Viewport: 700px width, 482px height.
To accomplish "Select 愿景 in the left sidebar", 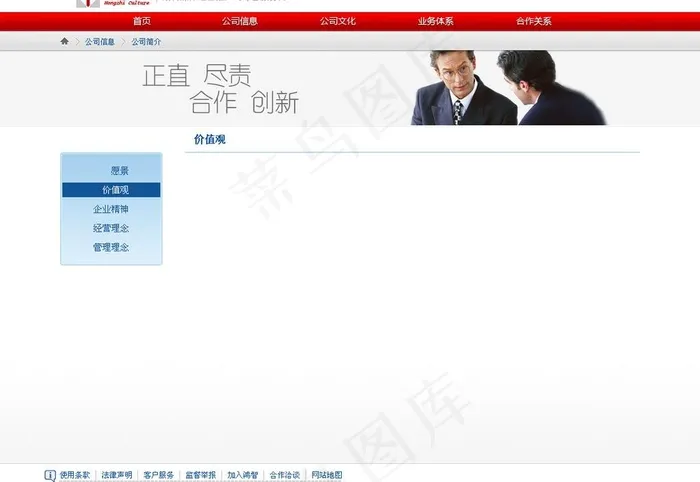I will (119, 171).
